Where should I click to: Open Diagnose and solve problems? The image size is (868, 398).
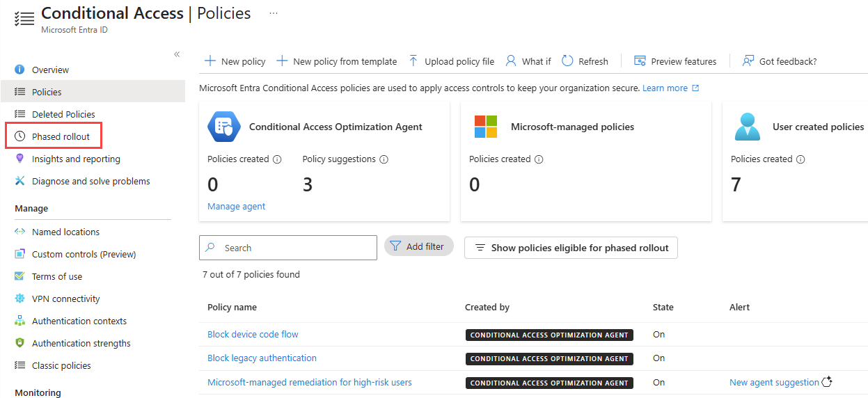[x=91, y=181]
